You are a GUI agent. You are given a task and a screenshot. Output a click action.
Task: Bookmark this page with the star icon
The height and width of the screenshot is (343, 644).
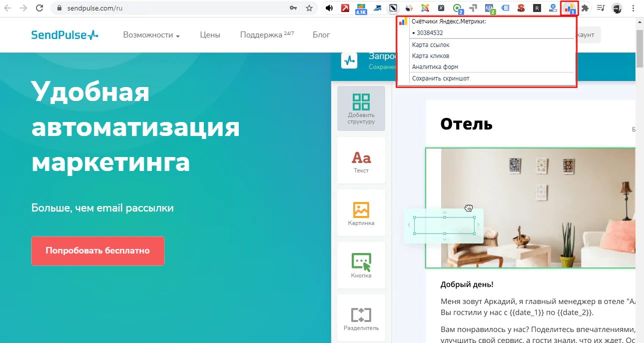(309, 8)
